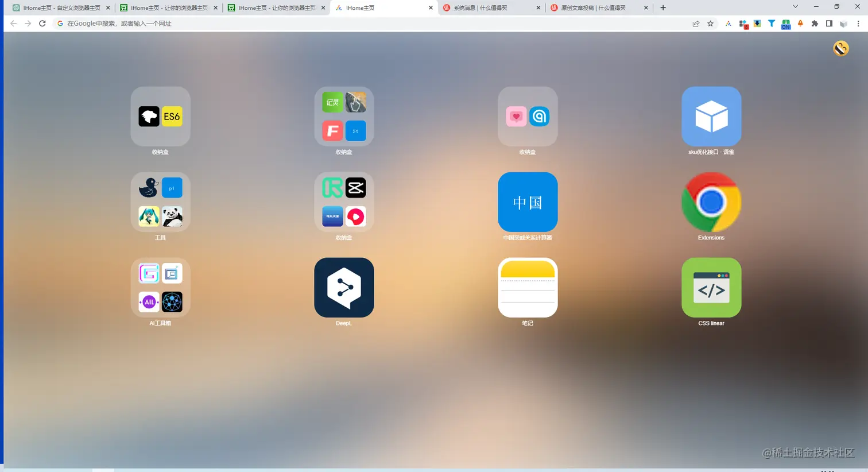The height and width of the screenshot is (472, 868).
Task: Click the grey cube profile icon in the toolbar
Action: [x=843, y=24]
